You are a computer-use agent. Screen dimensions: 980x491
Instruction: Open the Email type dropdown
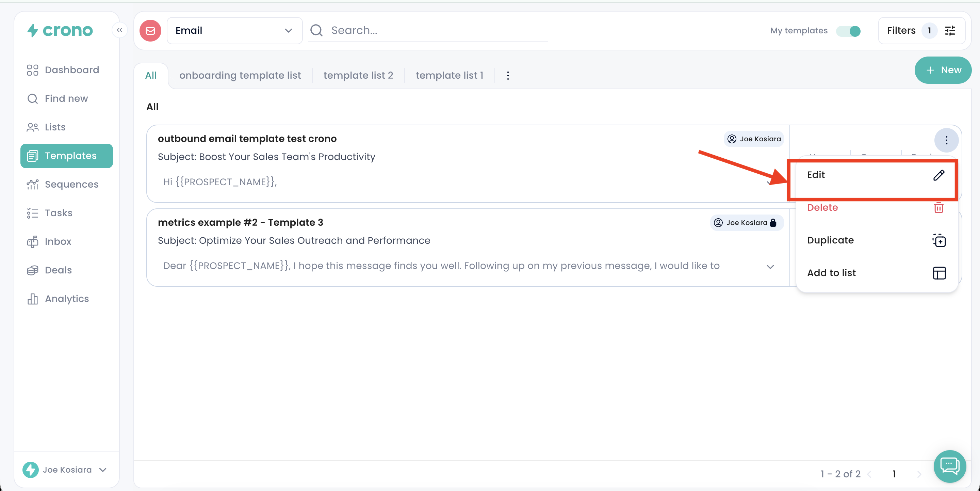click(x=234, y=30)
